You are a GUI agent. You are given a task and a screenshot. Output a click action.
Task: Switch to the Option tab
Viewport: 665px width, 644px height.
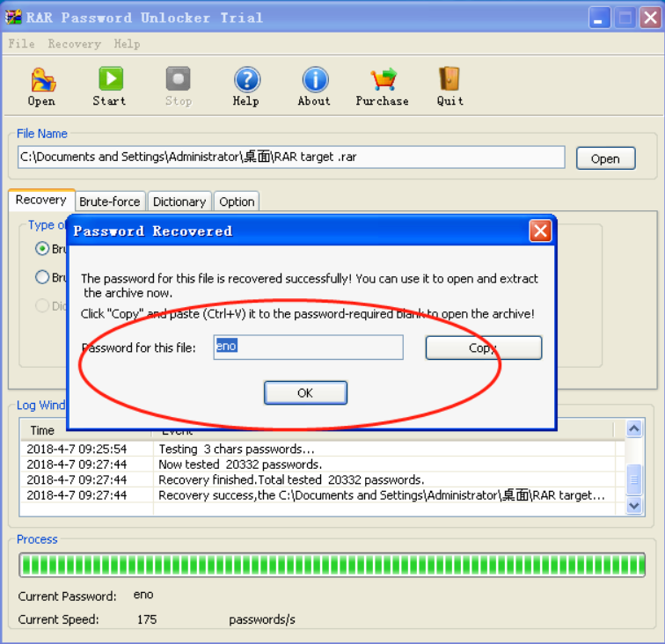point(237,201)
